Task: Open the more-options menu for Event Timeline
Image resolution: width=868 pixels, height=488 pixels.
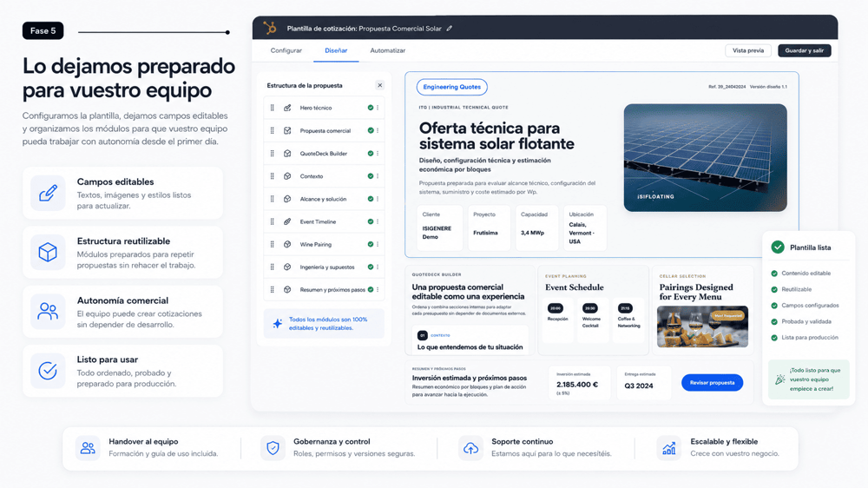Action: (378, 221)
